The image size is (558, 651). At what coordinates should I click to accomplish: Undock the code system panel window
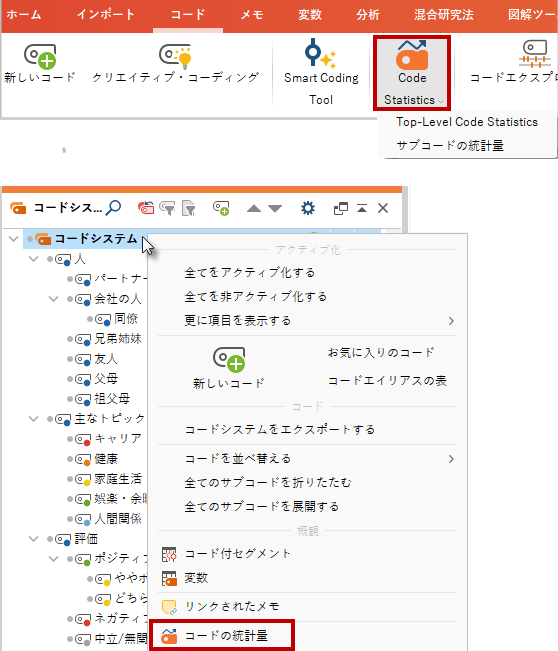pos(341,208)
